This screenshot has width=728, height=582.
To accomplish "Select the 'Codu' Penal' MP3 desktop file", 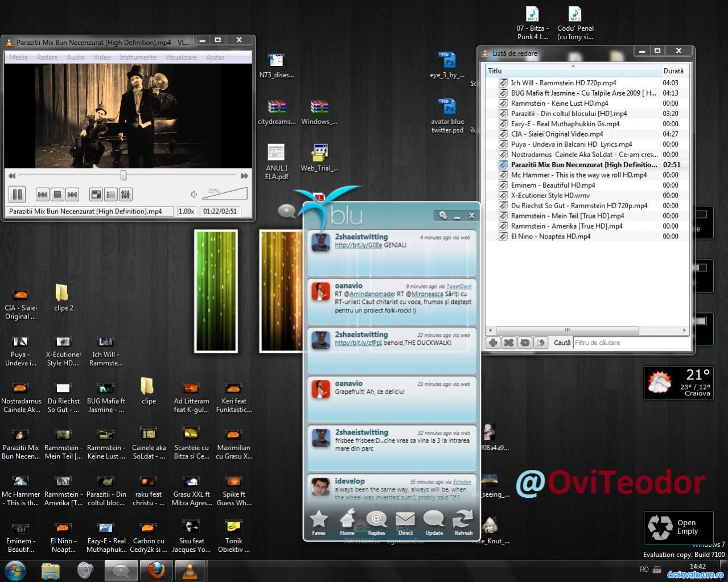I will point(575,23).
